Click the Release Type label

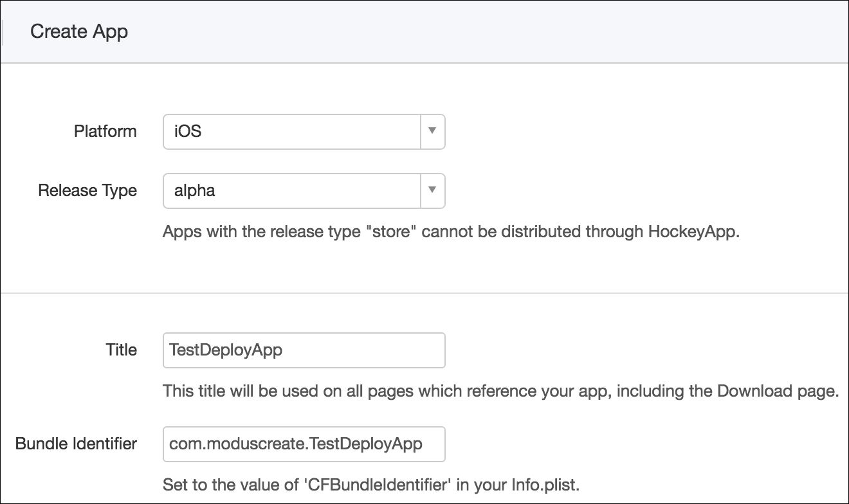coord(87,191)
